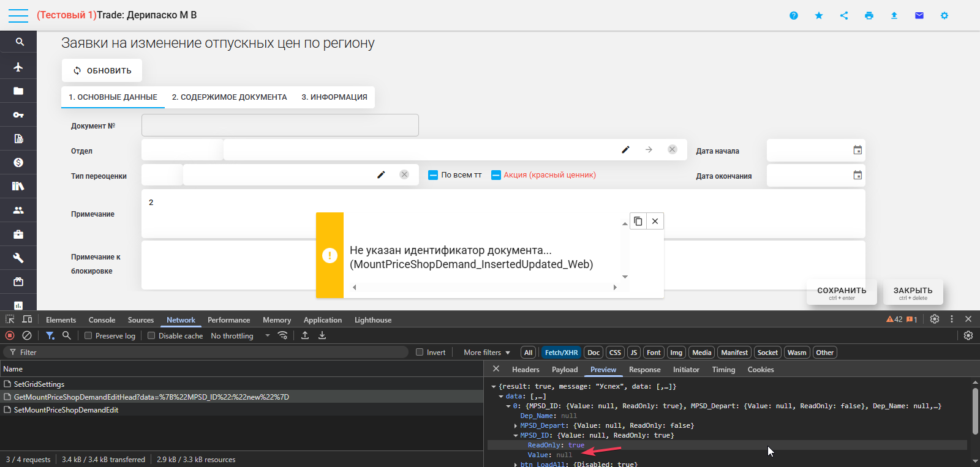Open the Headers tab in DevTools

[x=526, y=370]
